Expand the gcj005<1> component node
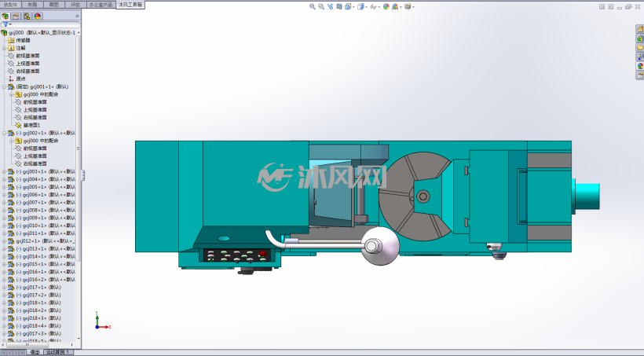This screenshot has width=644, height=356. pos(4,187)
